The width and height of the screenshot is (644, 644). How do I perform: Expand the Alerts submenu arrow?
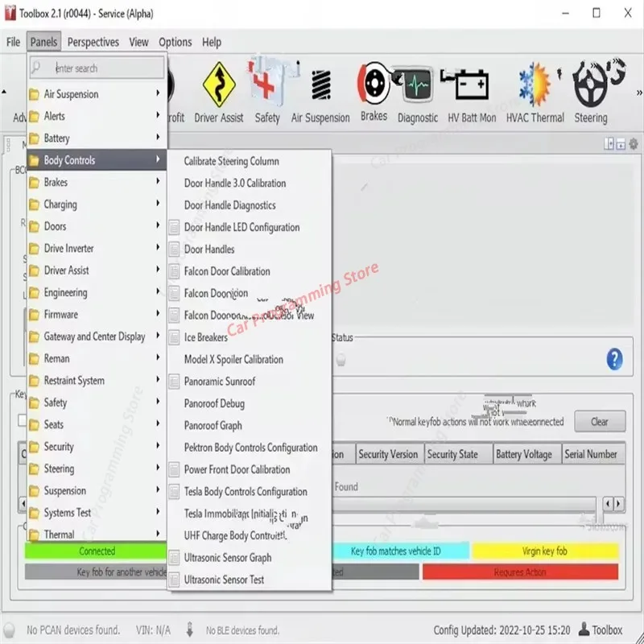click(158, 115)
